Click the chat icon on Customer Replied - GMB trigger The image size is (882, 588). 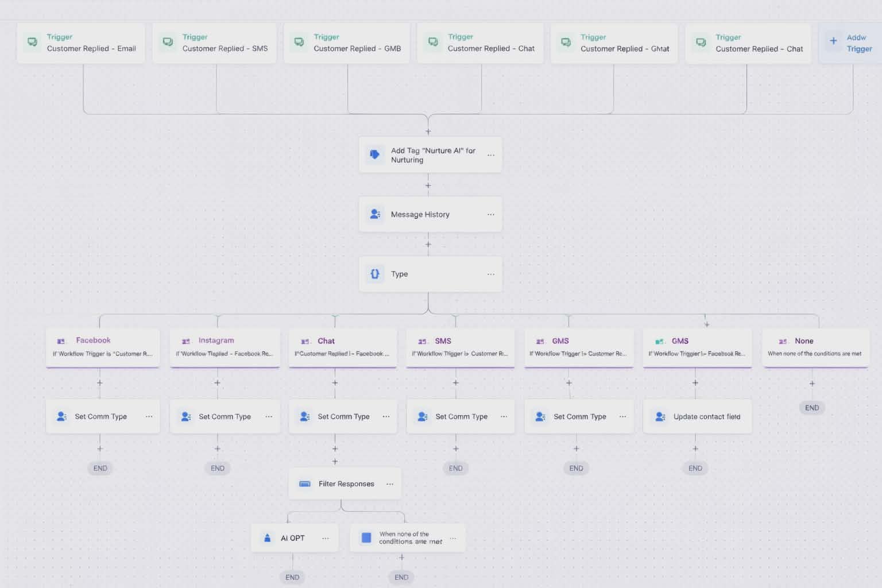[299, 42]
